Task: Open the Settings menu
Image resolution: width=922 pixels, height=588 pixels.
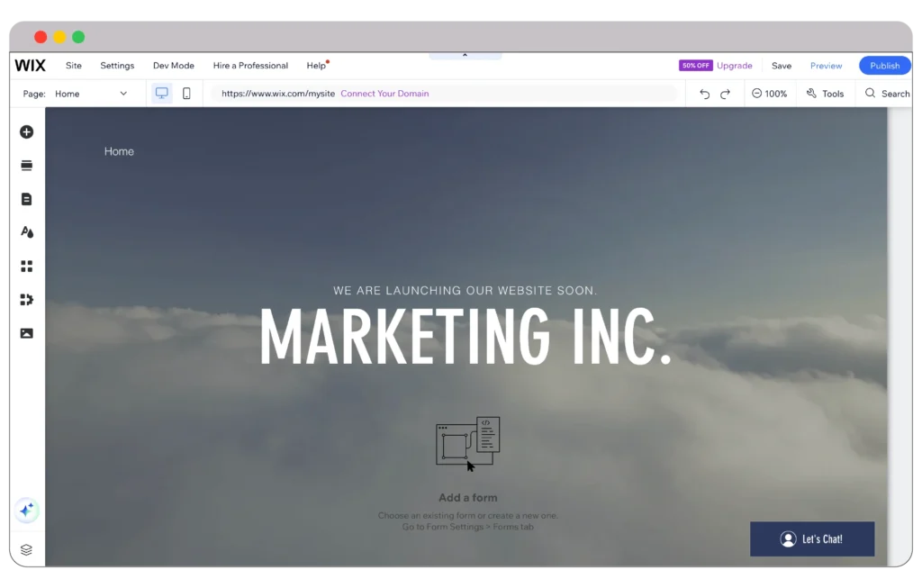Action: pyautogui.click(x=117, y=65)
